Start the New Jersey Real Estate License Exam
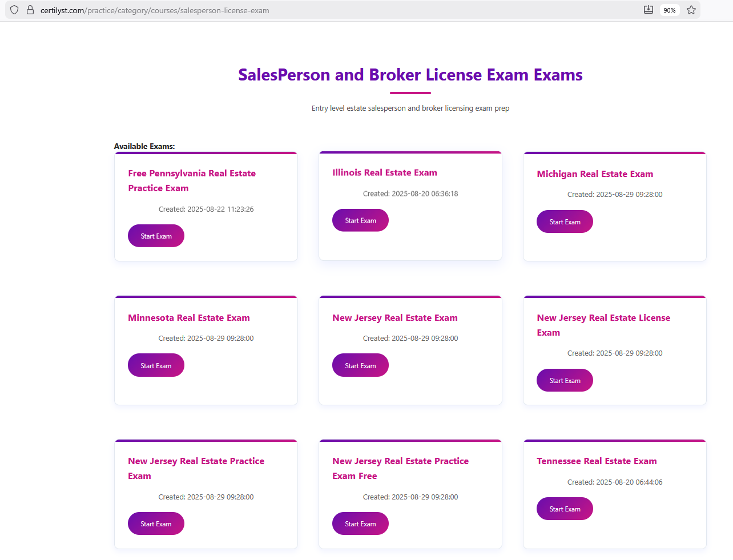Screen dimensions: 733x560 click(x=565, y=380)
